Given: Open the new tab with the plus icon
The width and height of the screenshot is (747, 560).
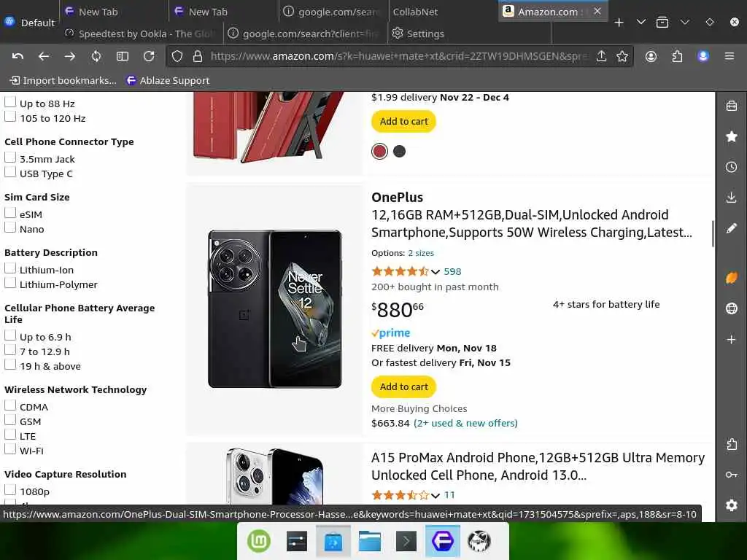Looking at the screenshot, I should pos(619,23).
